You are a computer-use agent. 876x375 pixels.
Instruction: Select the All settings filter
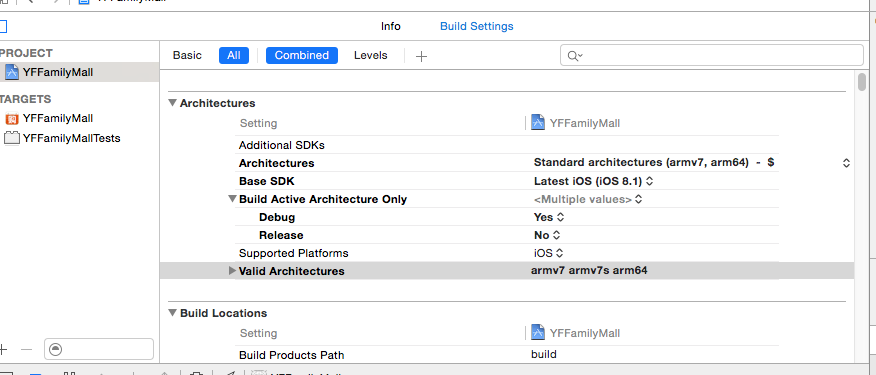pos(234,55)
